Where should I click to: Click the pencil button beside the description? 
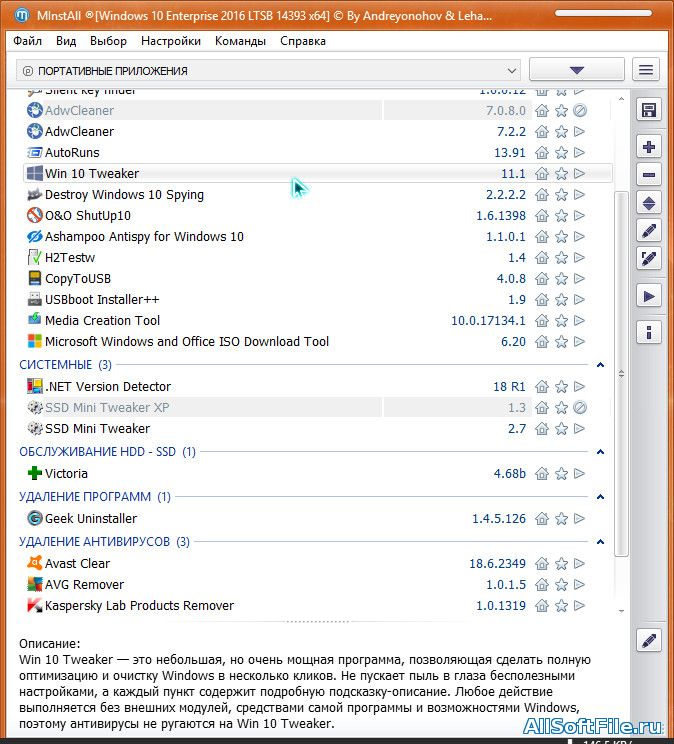point(648,641)
